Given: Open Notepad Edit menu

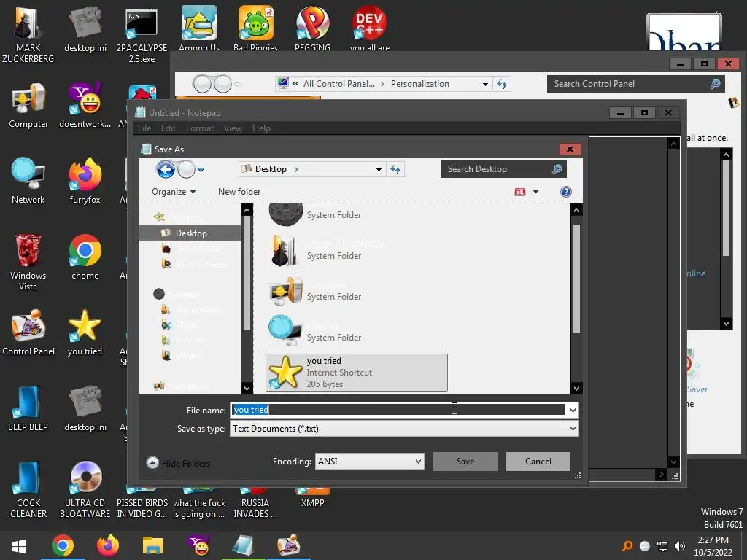Looking at the screenshot, I should click(169, 128).
